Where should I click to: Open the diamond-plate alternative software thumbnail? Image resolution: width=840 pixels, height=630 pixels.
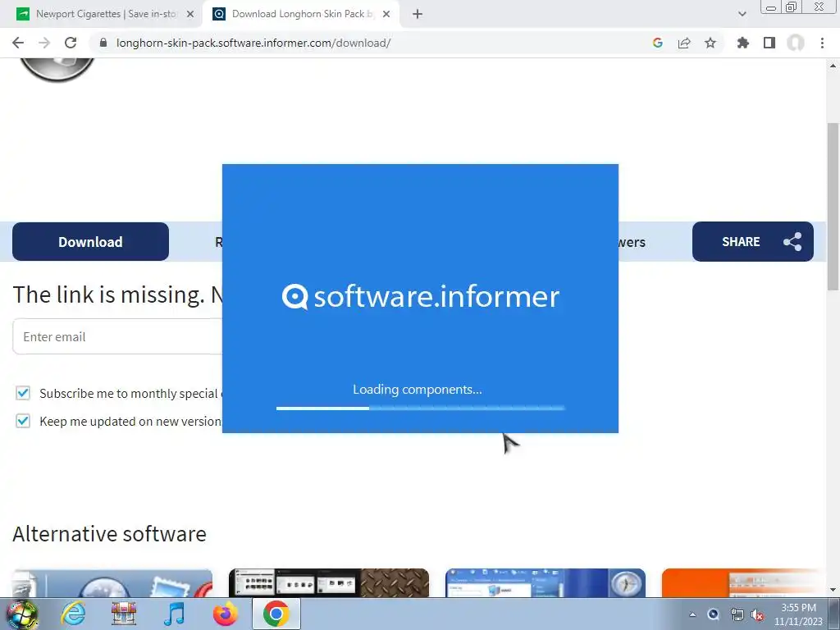click(329, 583)
